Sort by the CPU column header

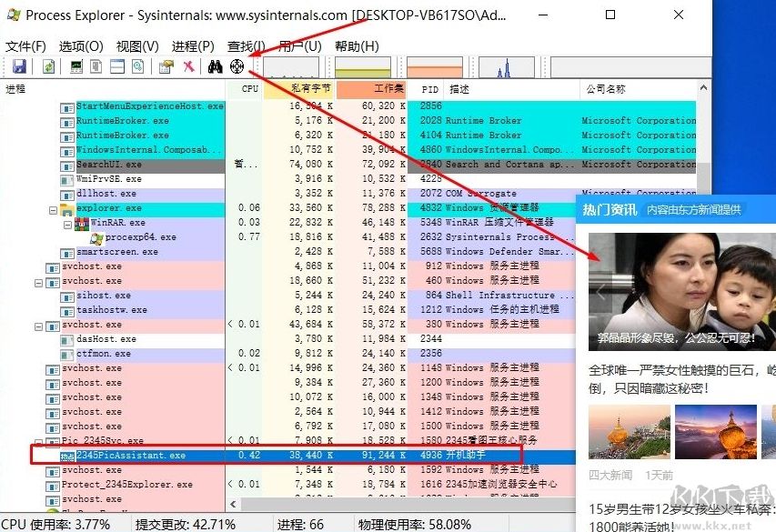[x=245, y=89]
